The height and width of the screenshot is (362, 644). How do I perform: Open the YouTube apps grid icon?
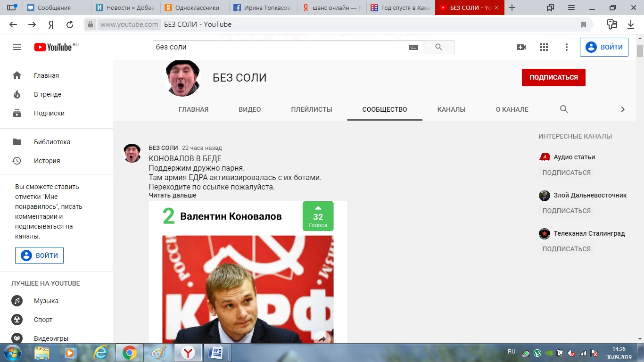[x=544, y=47]
